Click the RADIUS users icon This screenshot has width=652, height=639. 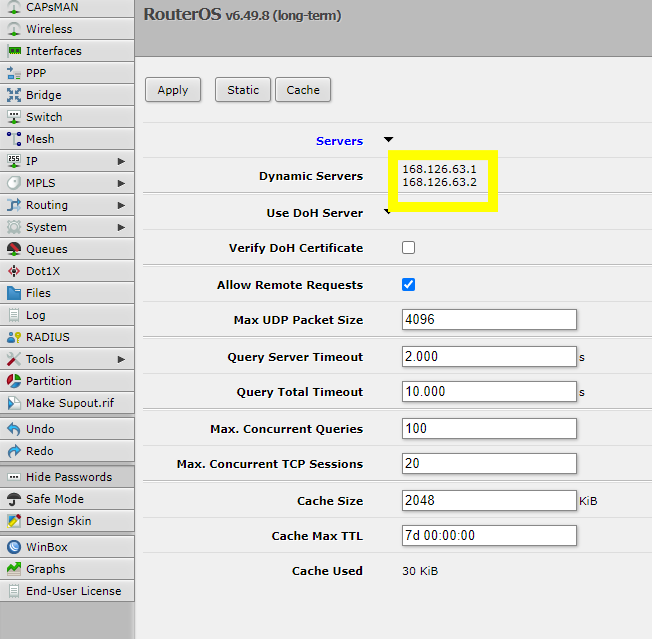(x=14, y=338)
